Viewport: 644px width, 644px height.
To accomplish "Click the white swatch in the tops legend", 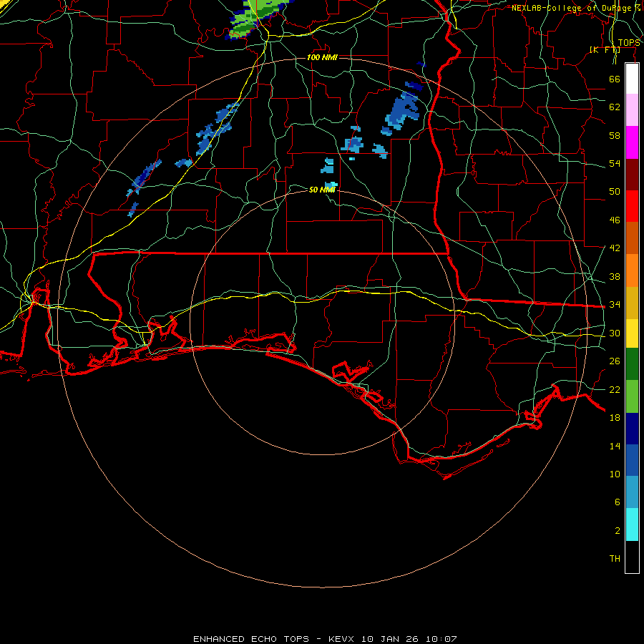I will pos(632,79).
